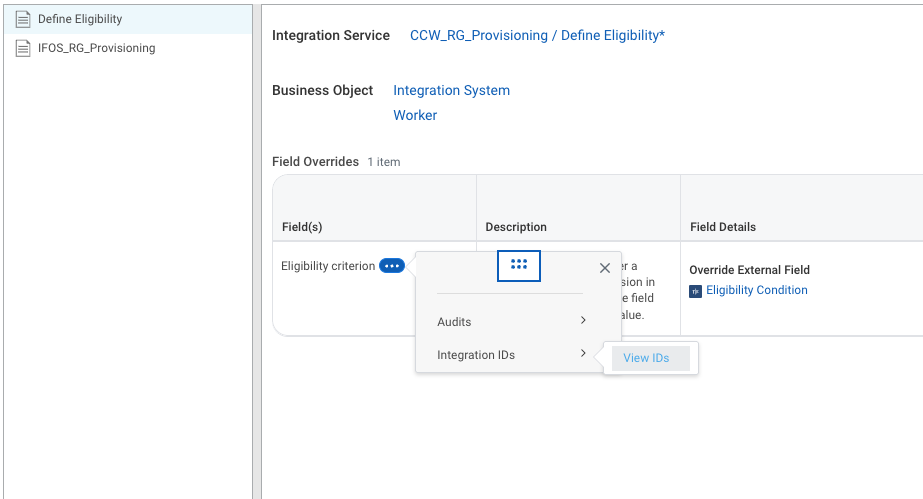Click the Field(s) column header
The image size is (923, 499).
tap(302, 227)
